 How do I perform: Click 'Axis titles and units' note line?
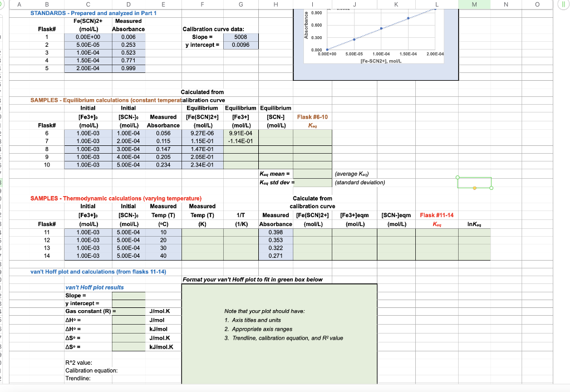pyautogui.click(x=253, y=320)
